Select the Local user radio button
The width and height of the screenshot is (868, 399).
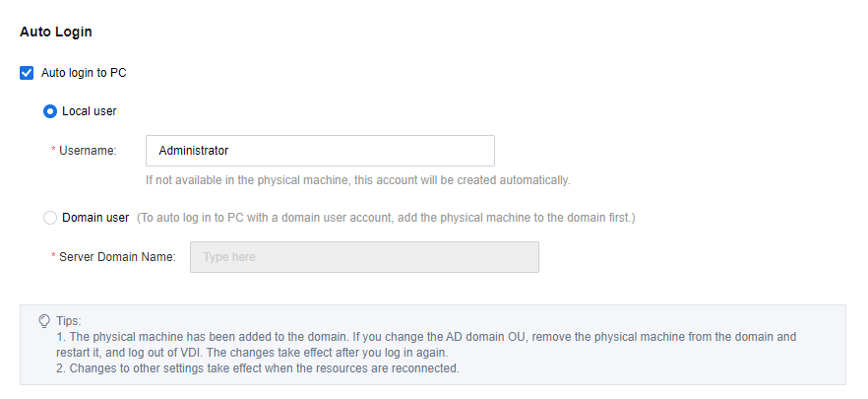pos(50,111)
